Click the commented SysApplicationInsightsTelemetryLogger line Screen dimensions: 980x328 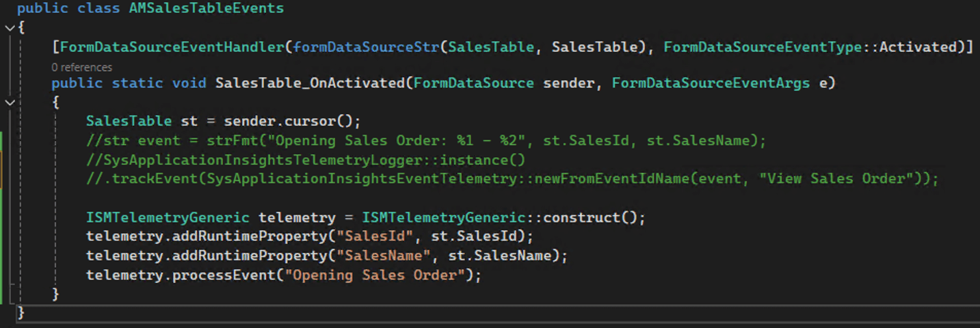306,160
